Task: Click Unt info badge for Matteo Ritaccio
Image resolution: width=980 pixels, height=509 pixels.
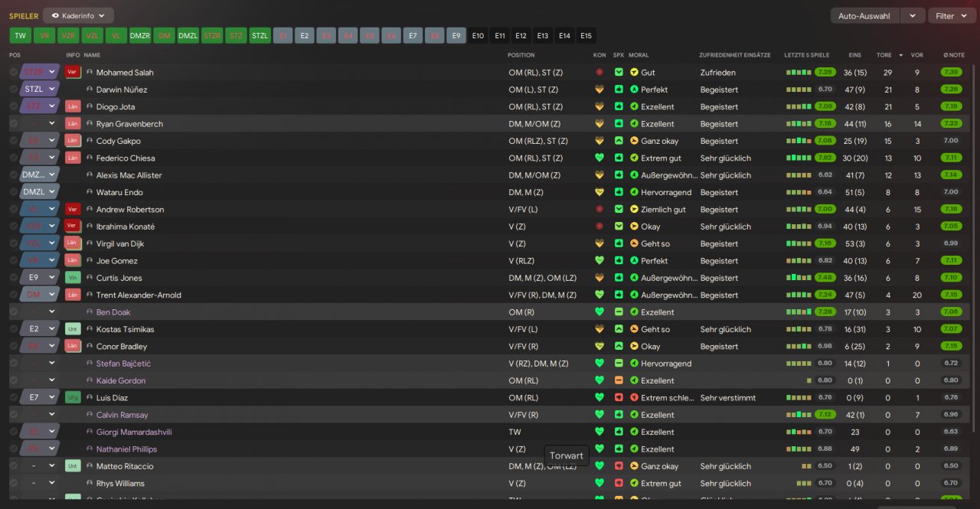Action: coord(73,466)
